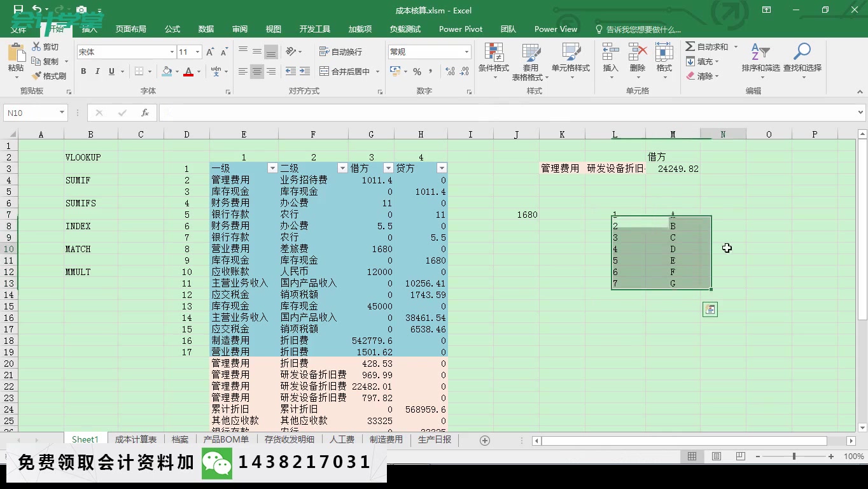The width and height of the screenshot is (868, 489).
Task: Click the cell borders icon
Action: point(139,71)
